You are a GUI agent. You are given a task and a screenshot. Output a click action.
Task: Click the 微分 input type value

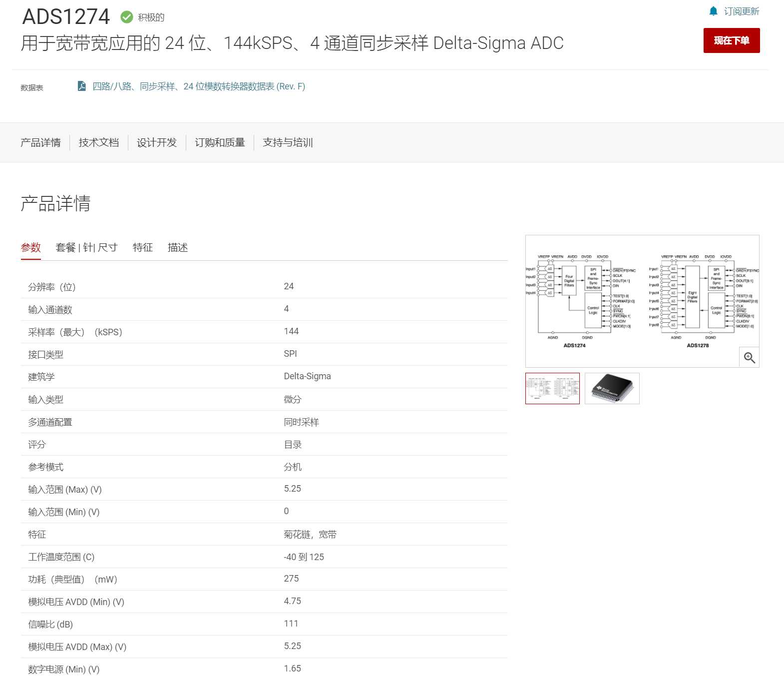[x=293, y=399]
